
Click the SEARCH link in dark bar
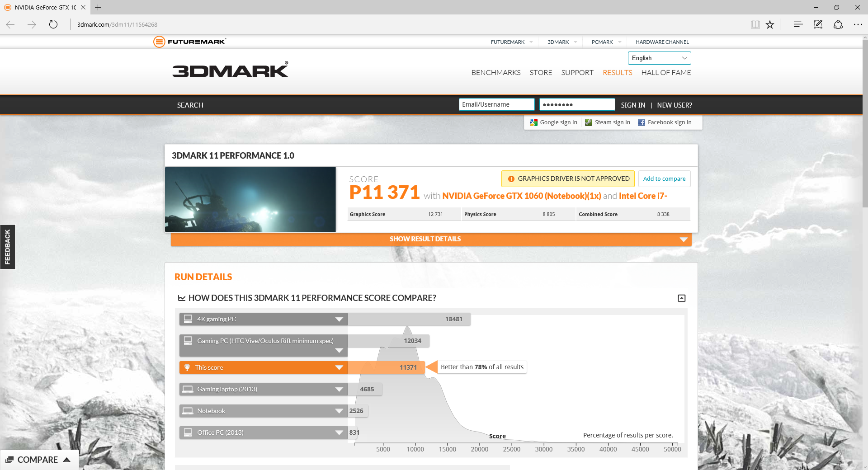coord(190,105)
